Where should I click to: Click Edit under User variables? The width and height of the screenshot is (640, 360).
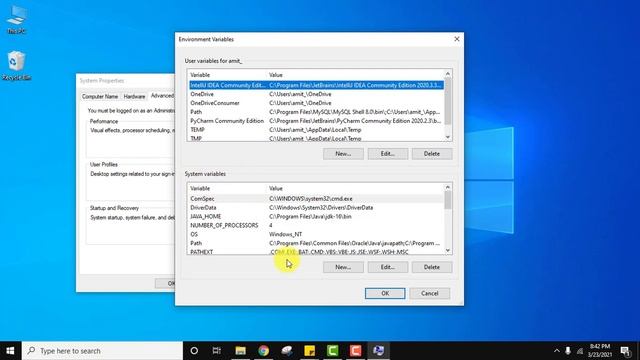pyautogui.click(x=387, y=154)
